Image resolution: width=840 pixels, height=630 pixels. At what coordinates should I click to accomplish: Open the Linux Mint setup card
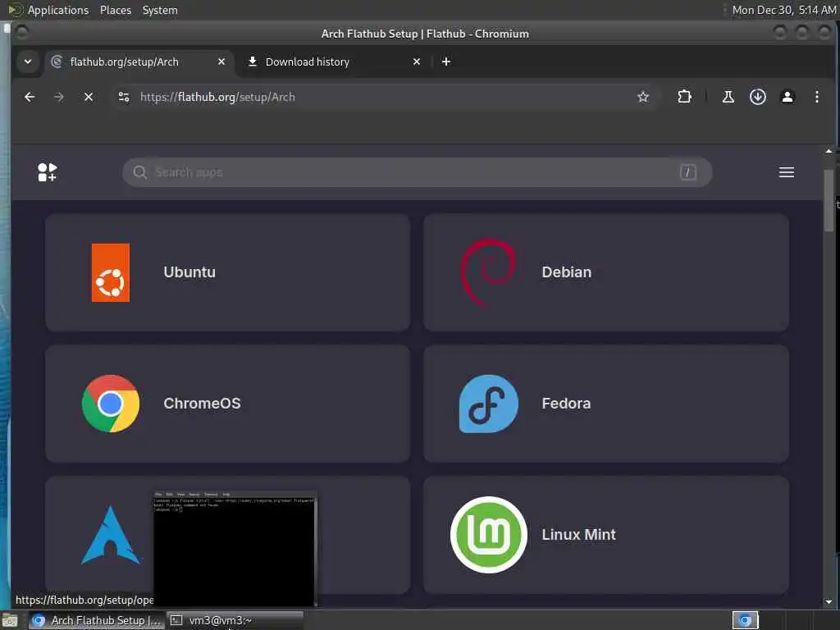tap(606, 535)
